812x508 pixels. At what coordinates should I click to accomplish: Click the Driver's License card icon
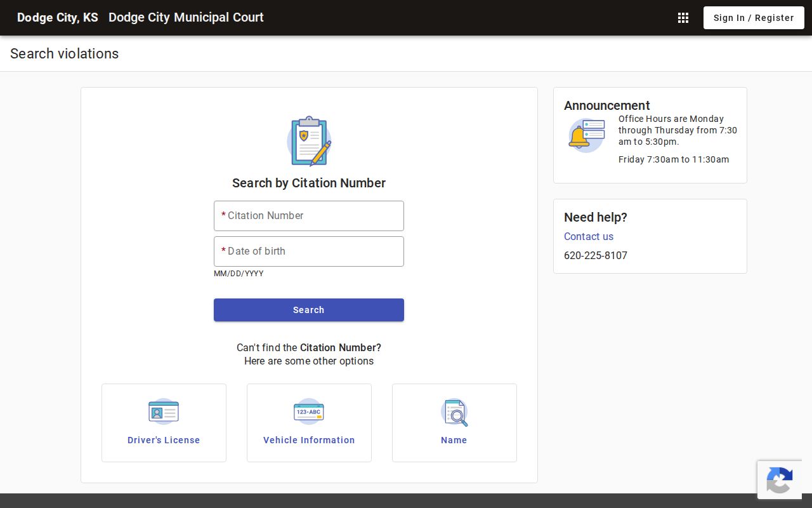pyautogui.click(x=164, y=411)
